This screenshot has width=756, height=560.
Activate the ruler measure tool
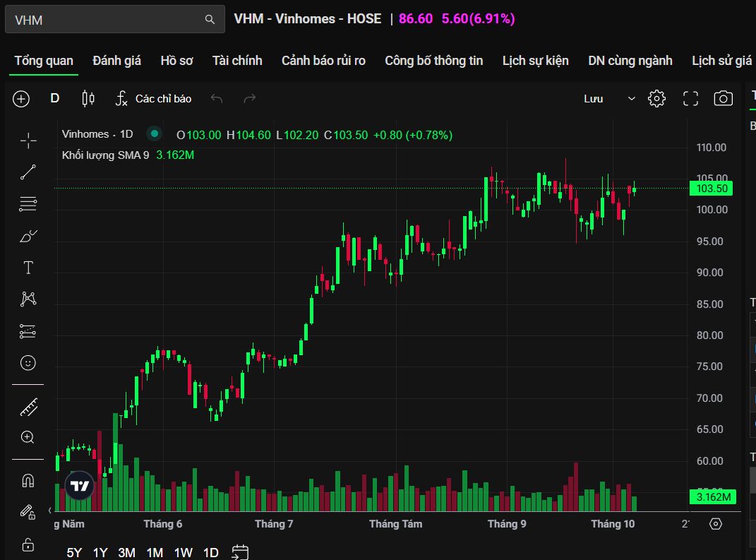click(x=28, y=407)
